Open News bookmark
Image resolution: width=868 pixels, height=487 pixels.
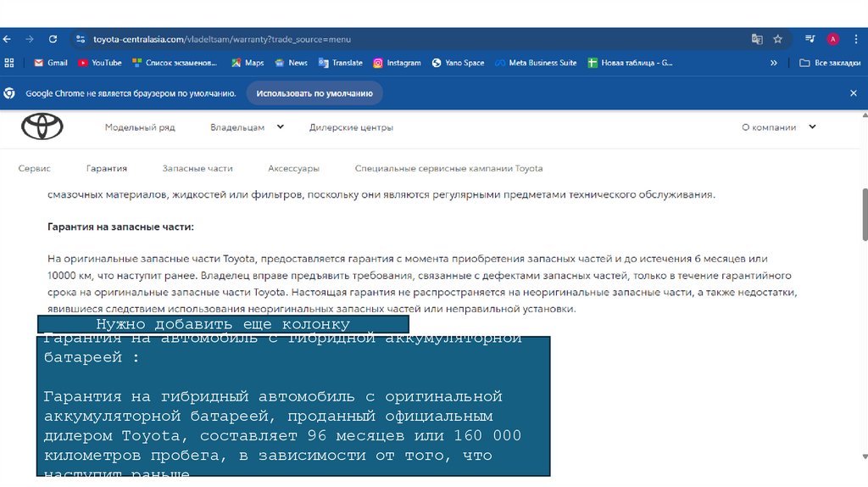click(x=292, y=63)
